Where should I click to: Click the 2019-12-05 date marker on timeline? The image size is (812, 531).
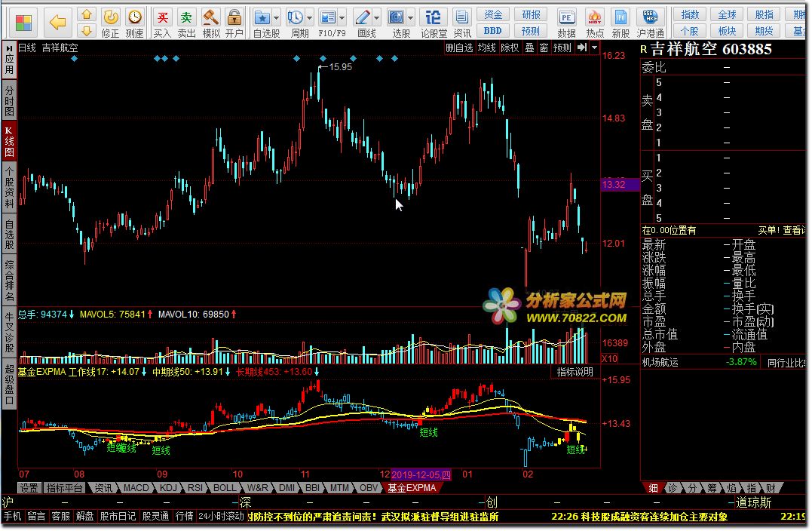421,474
